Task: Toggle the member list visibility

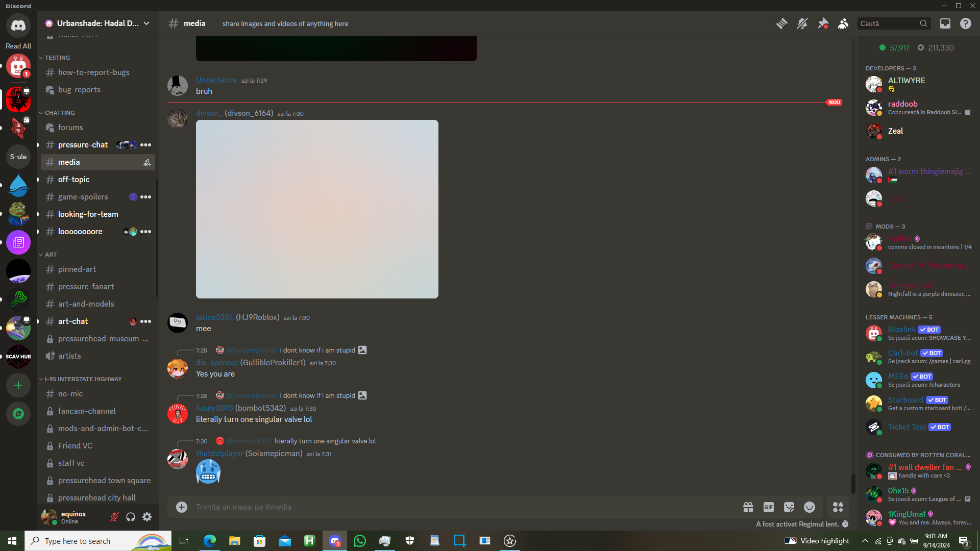Action: point(843,23)
